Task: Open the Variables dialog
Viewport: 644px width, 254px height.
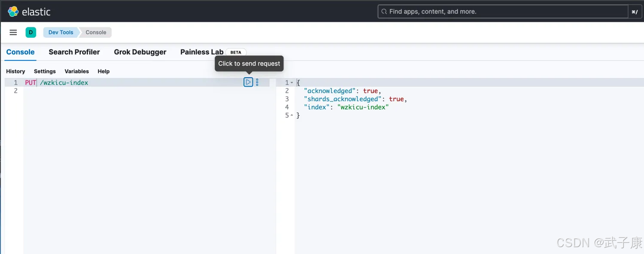Action: tap(76, 71)
